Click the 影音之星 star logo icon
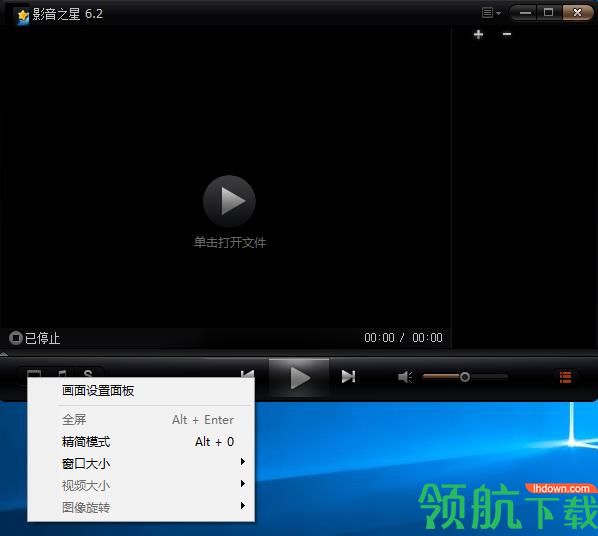This screenshot has height=536, width=598. 23,16
